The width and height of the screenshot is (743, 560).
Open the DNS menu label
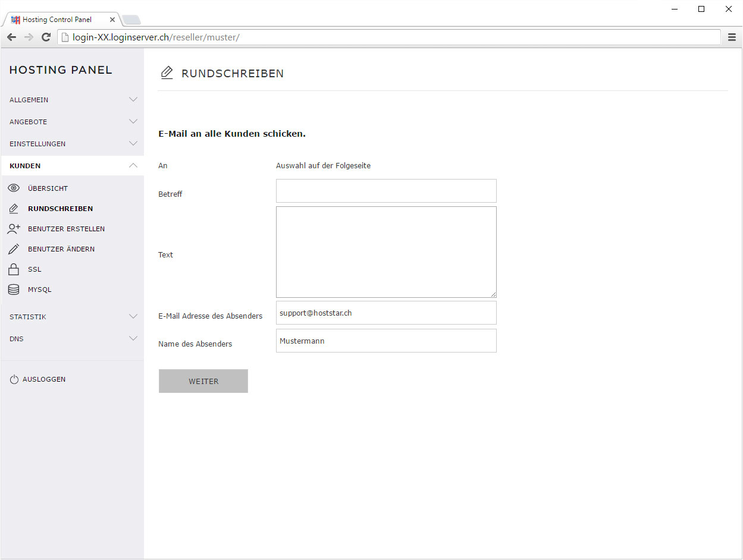tap(17, 339)
